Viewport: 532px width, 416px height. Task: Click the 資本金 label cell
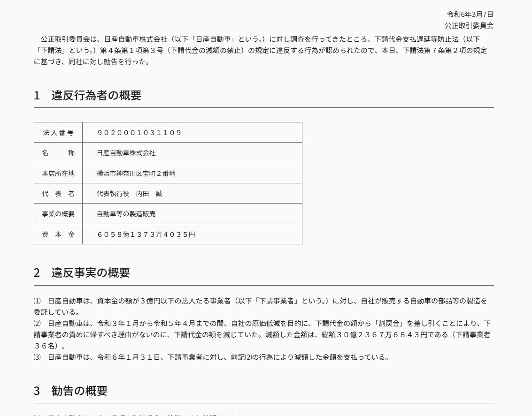[58, 234]
